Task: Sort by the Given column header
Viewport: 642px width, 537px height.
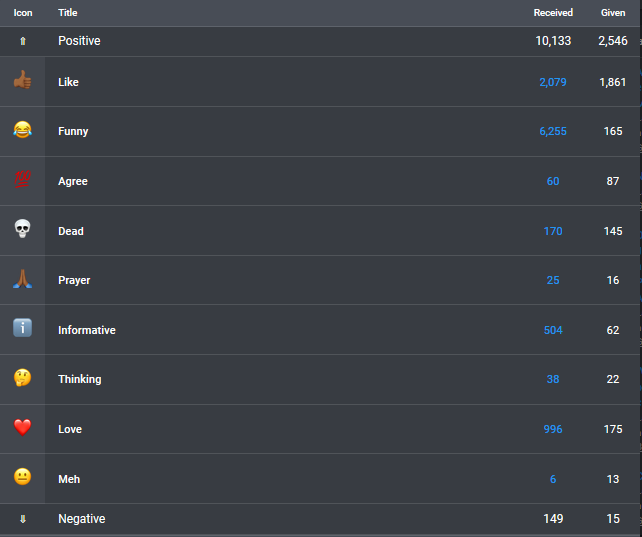Action: (613, 13)
